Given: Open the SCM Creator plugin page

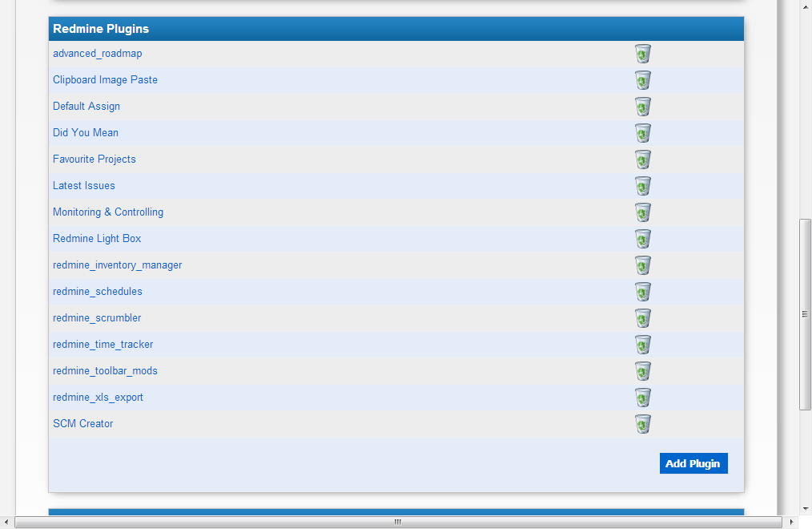Looking at the screenshot, I should click(x=82, y=423).
